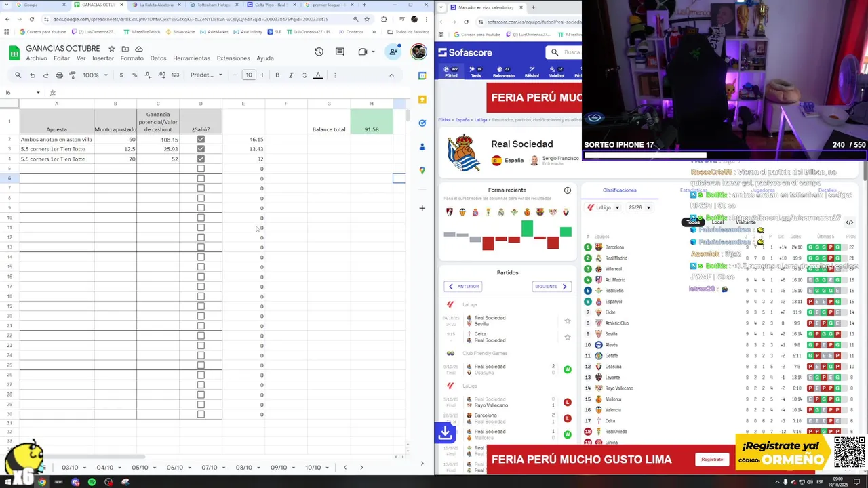Format cell as percent
The image size is (868, 488).
134,75
